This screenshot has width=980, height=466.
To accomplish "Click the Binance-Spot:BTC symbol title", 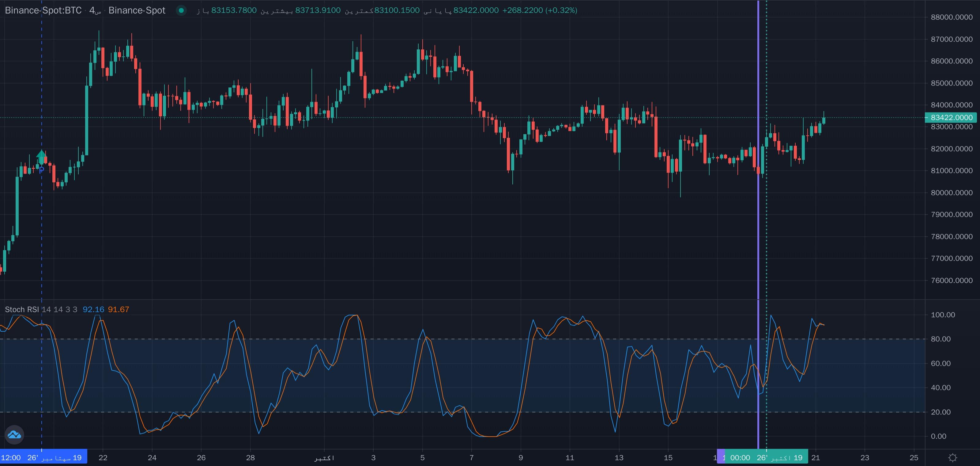I will pyautogui.click(x=43, y=10).
